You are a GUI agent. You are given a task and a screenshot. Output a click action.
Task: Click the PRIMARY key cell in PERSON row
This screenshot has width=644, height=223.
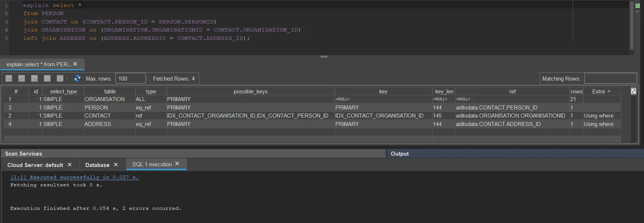point(383,108)
